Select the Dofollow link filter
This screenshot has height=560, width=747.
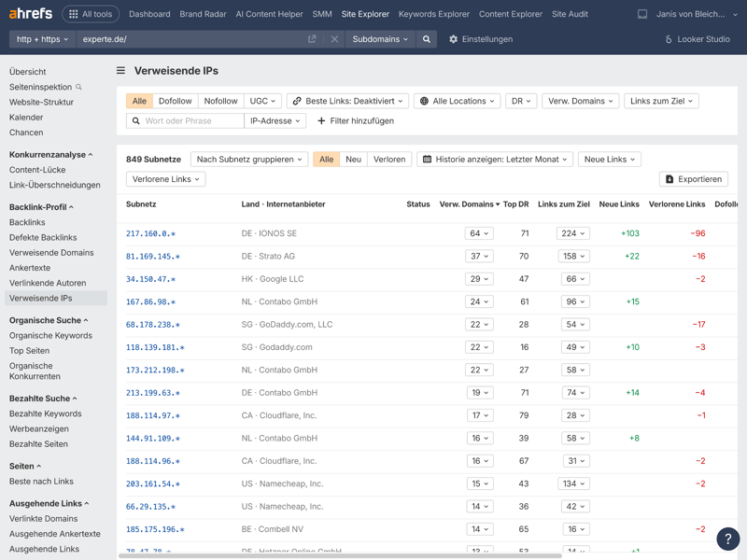[x=175, y=101]
